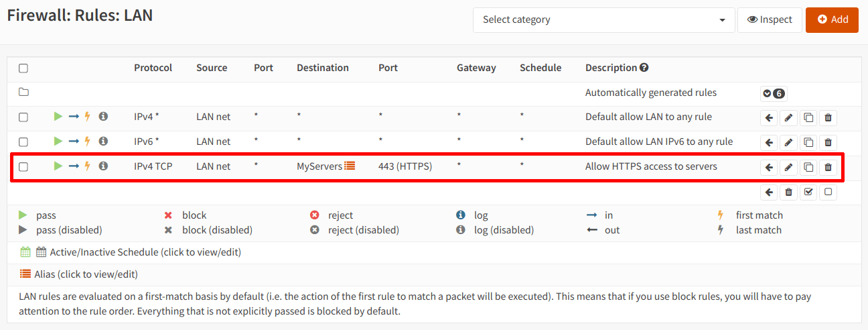Expand the automatically generated rules (6)
This screenshot has width=868, height=330.
(x=773, y=93)
